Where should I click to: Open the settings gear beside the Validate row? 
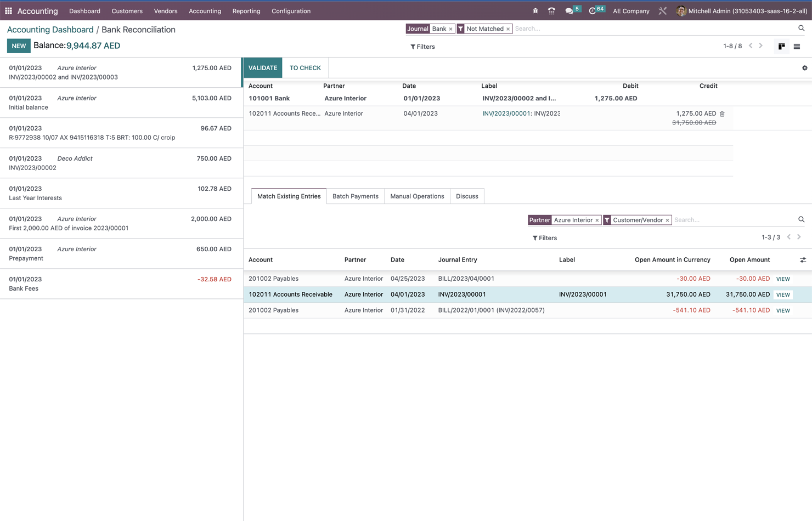(804, 67)
